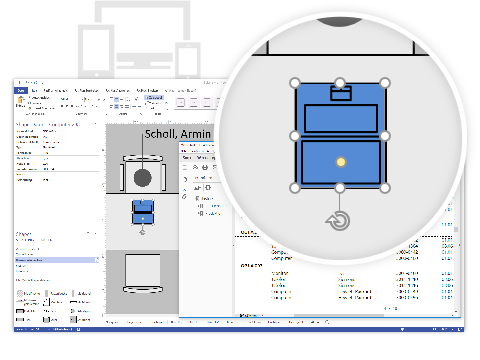Click the bottom-right selection handle of the magnified cabinet
Viewport: 480px width, 360px height.
(x=385, y=188)
